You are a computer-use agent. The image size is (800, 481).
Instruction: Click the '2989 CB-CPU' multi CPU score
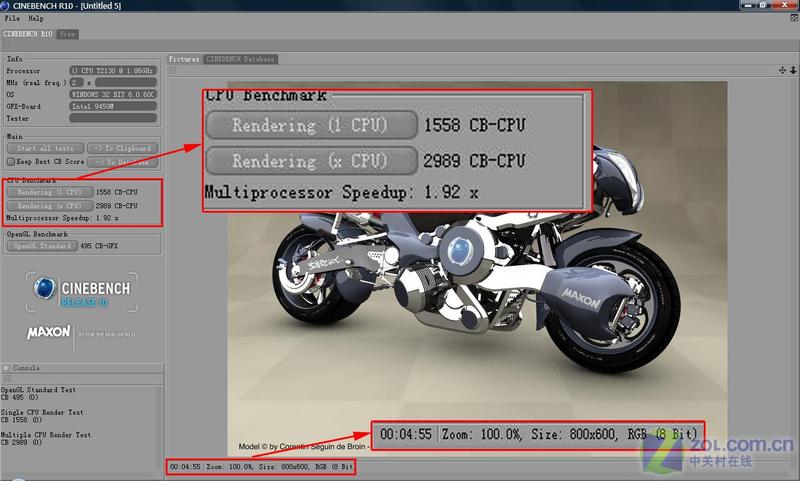pos(117,206)
